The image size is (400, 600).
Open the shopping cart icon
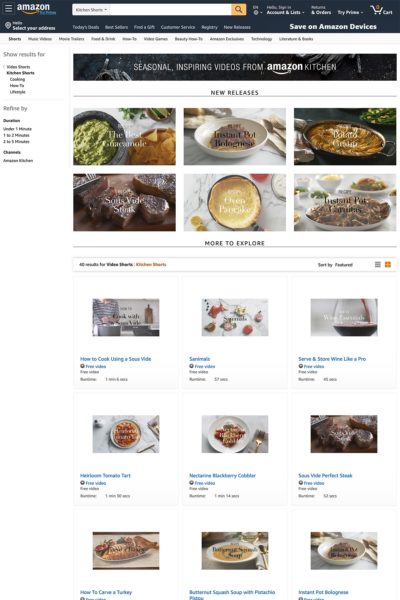tap(381, 10)
